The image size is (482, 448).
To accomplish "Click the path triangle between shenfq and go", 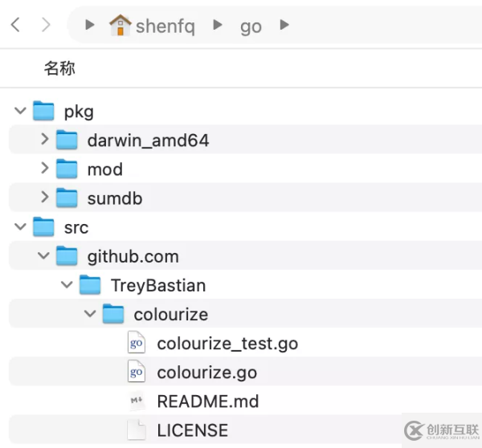I will 218,25.
